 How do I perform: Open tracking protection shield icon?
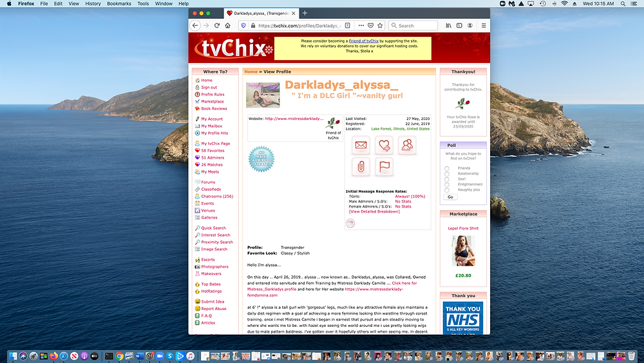243,26
